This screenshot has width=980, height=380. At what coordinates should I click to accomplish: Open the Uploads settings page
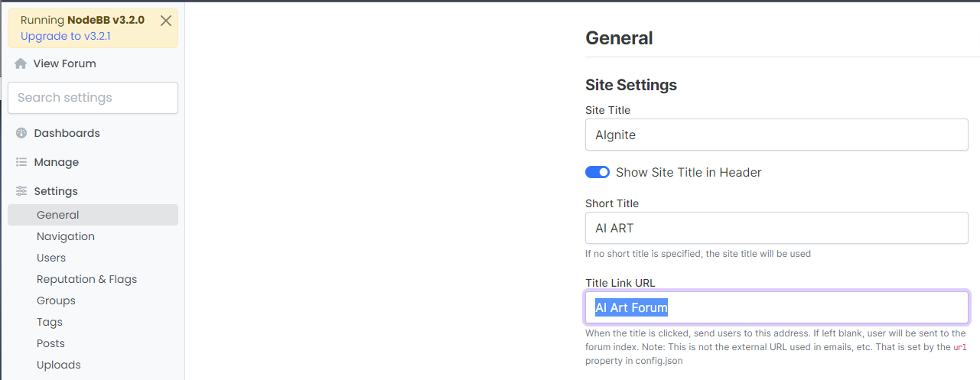point(58,365)
